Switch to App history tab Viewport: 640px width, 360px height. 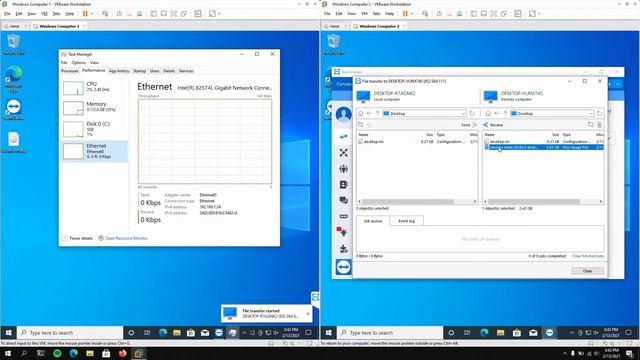pyautogui.click(x=119, y=71)
